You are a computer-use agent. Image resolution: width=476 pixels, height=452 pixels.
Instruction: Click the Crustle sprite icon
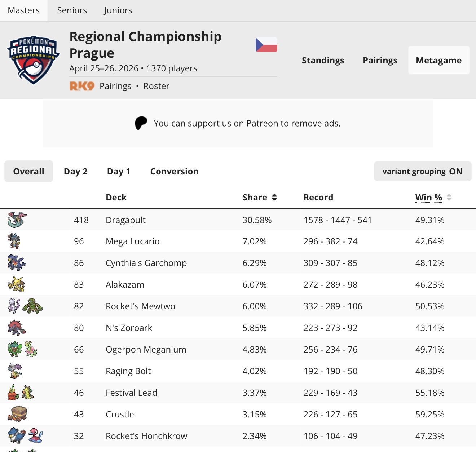pos(17,414)
